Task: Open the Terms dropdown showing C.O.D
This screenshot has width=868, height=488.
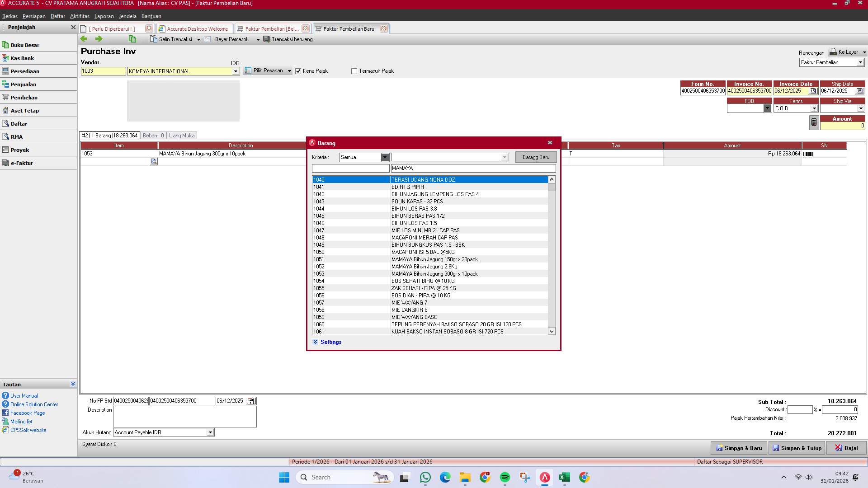Action: click(x=814, y=108)
